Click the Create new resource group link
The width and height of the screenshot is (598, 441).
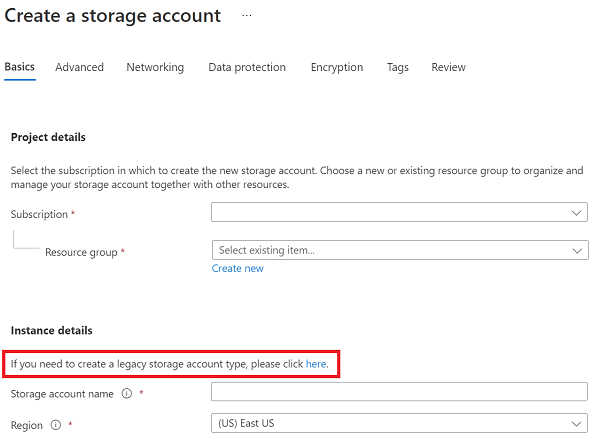coord(238,269)
